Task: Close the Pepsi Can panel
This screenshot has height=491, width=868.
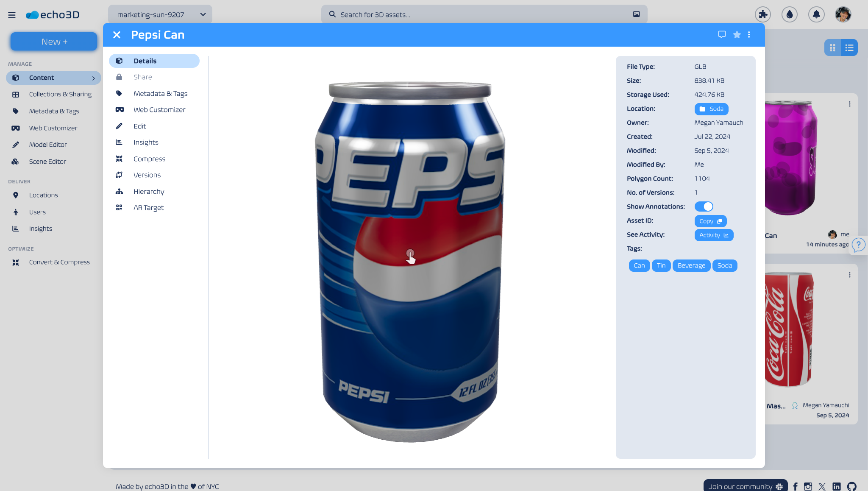Action: click(x=117, y=35)
